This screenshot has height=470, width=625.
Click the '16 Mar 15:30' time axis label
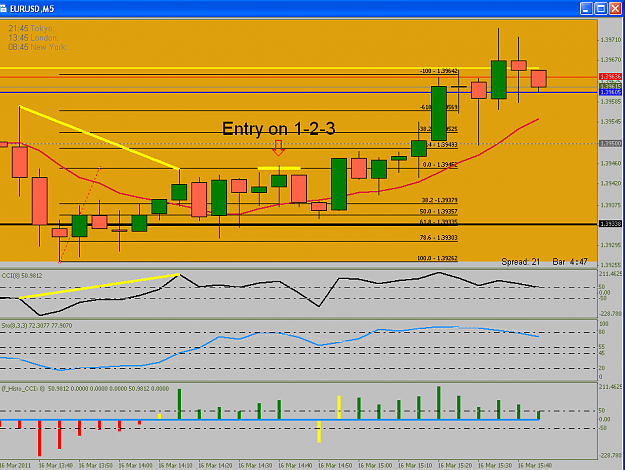click(x=495, y=465)
